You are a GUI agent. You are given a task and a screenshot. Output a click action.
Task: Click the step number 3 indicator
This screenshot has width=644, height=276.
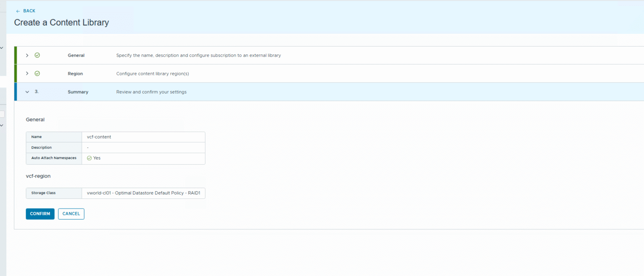pos(36,92)
